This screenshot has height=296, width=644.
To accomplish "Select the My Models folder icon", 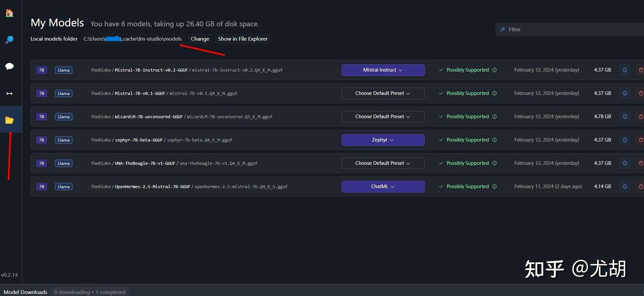I will point(9,120).
